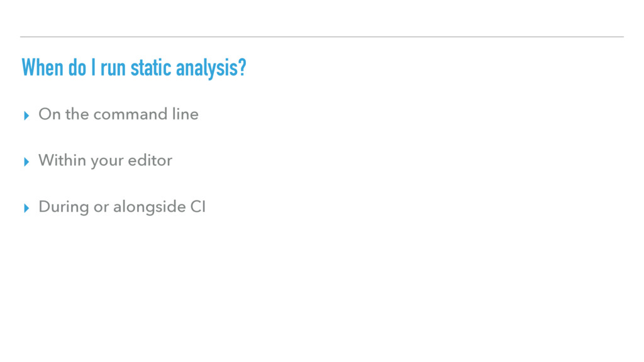Click the blue arrow bullet beside 'On the command line'
This screenshot has height=362, width=644.
point(26,116)
